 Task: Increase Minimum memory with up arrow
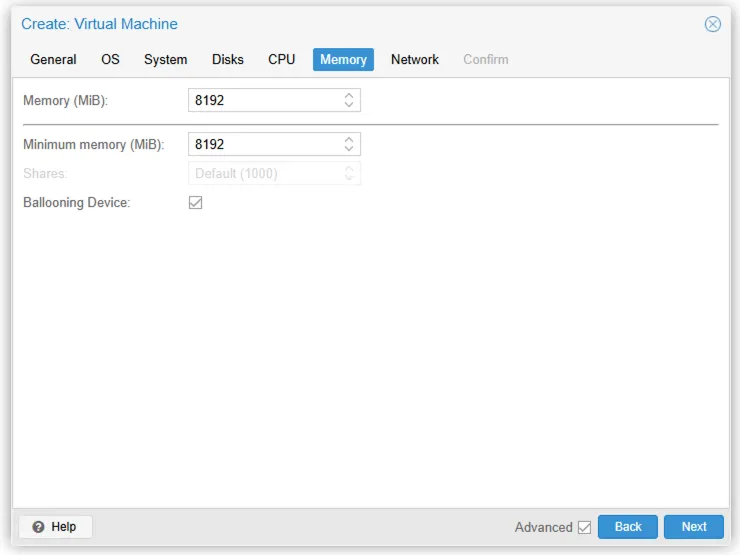click(349, 139)
